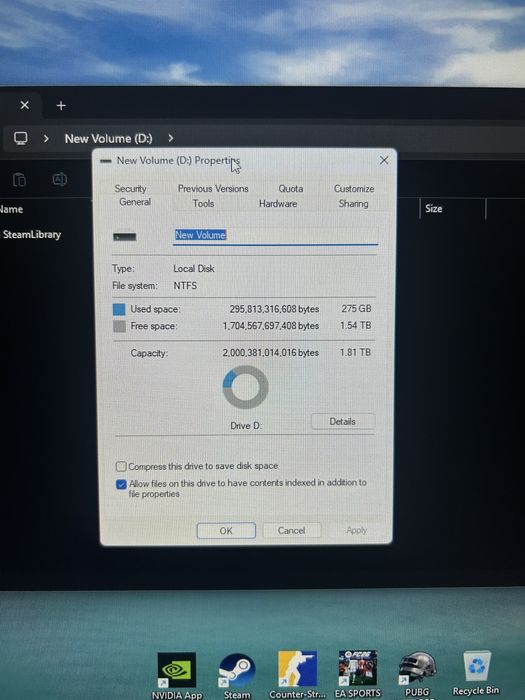Click the OK button
Screen dimensions: 525x700
226,530
